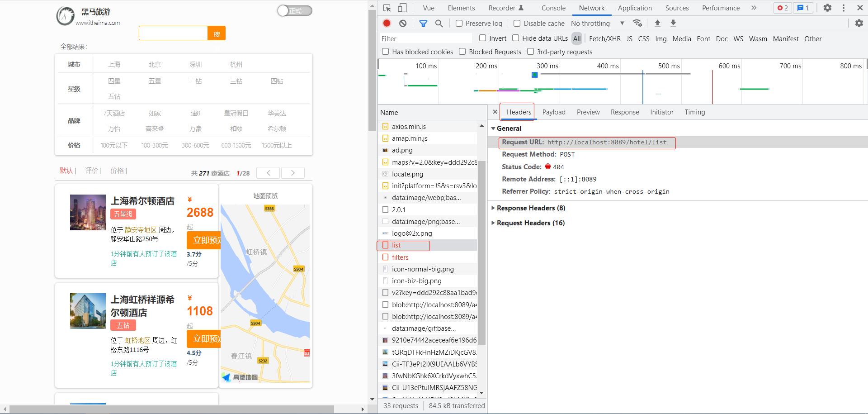Stop recording network log with red button
Viewport: 868px width, 414px height.
[x=387, y=23]
